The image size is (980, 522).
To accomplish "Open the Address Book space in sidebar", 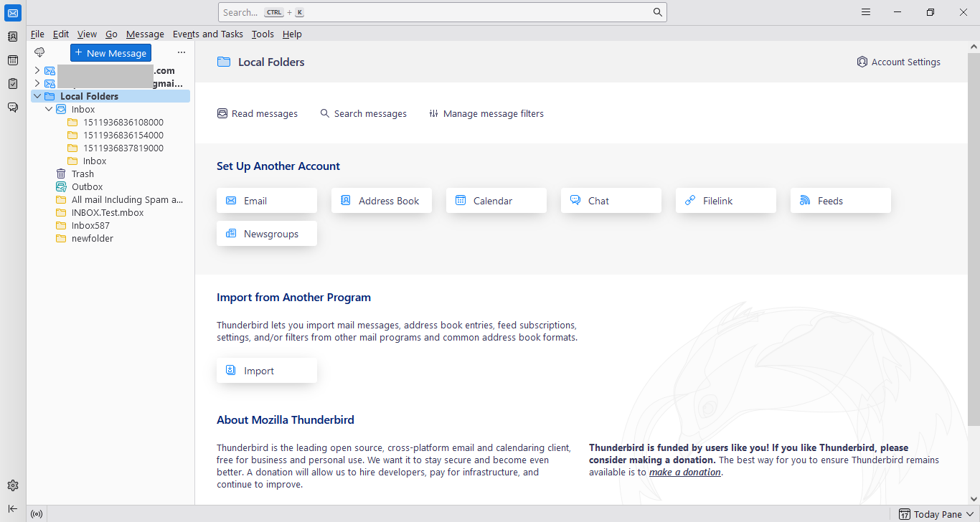I will tap(13, 37).
